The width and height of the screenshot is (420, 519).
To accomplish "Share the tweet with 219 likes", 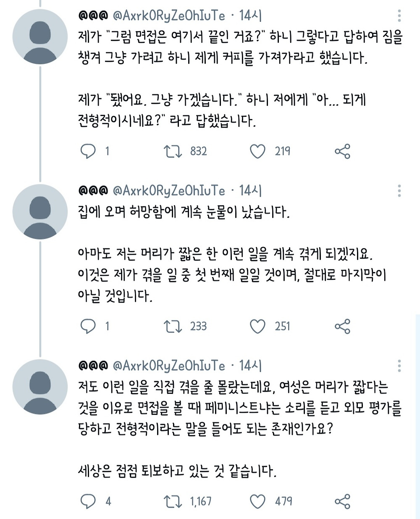I will point(342,151).
